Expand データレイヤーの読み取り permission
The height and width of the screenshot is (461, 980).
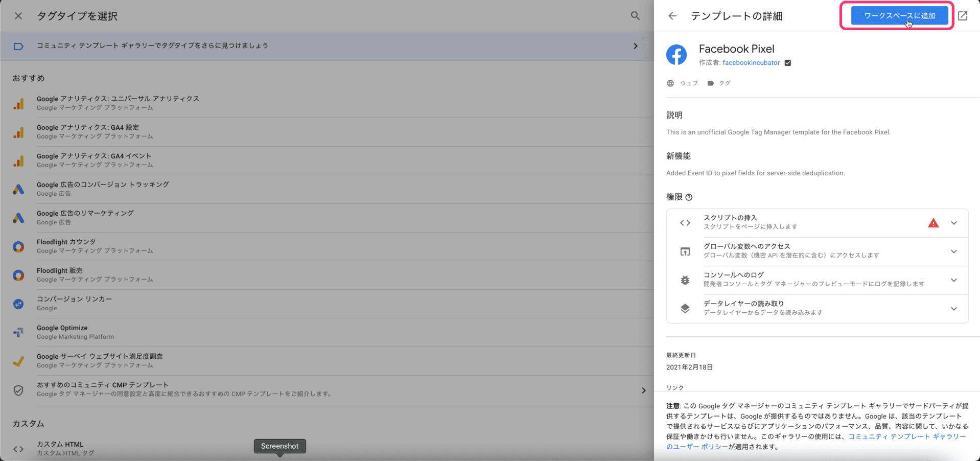pyautogui.click(x=954, y=309)
